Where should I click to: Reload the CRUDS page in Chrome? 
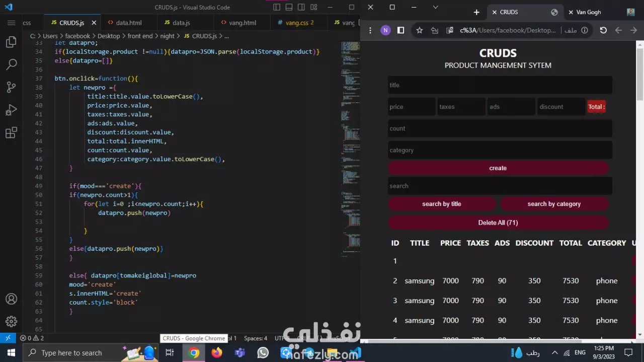tap(603, 30)
